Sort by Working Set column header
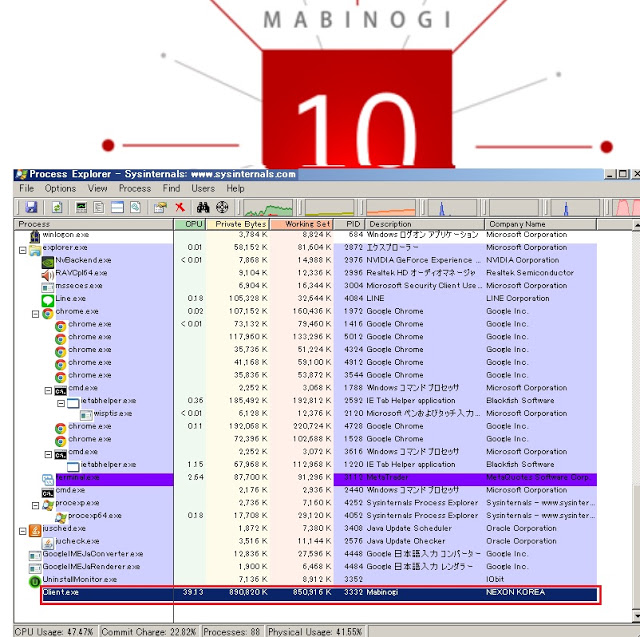Viewport: 640px width, 637px height. click(302, 224)
